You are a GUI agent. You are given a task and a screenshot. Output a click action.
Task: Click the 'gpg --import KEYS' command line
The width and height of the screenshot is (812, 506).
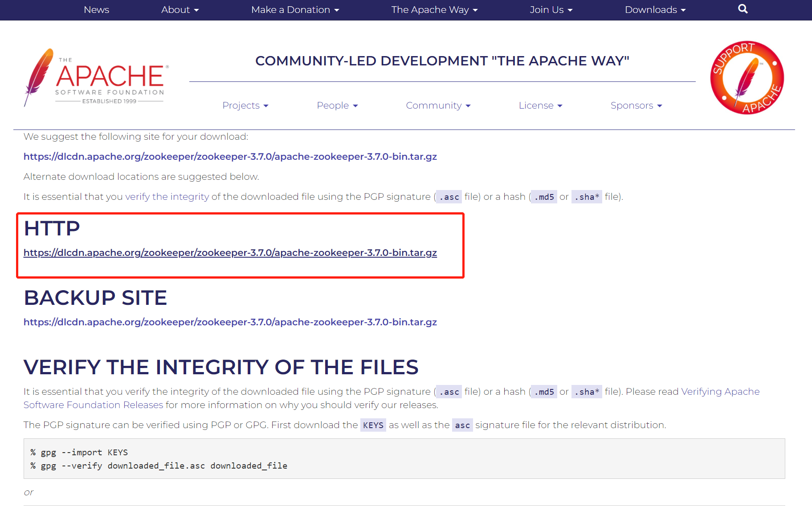click(79, 452)
